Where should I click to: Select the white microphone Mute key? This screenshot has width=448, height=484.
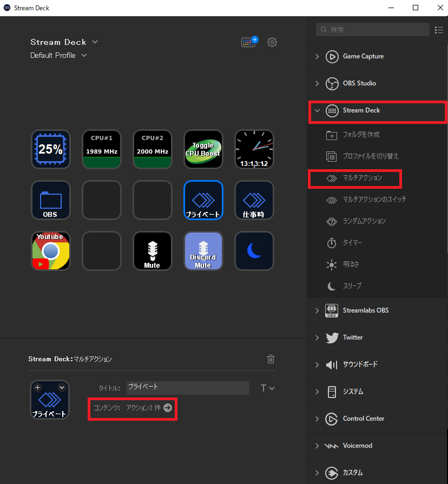pyautogui.click(x=153, y=251)
